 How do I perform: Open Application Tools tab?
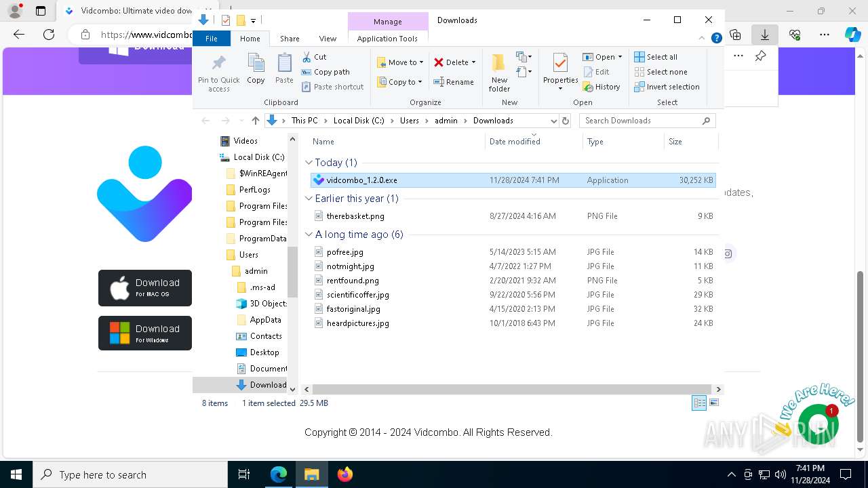coord(387,39)
